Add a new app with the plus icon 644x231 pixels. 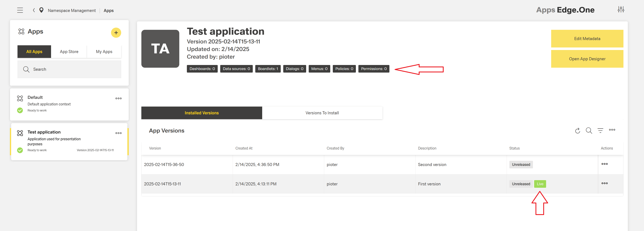(x=116, y=32)
